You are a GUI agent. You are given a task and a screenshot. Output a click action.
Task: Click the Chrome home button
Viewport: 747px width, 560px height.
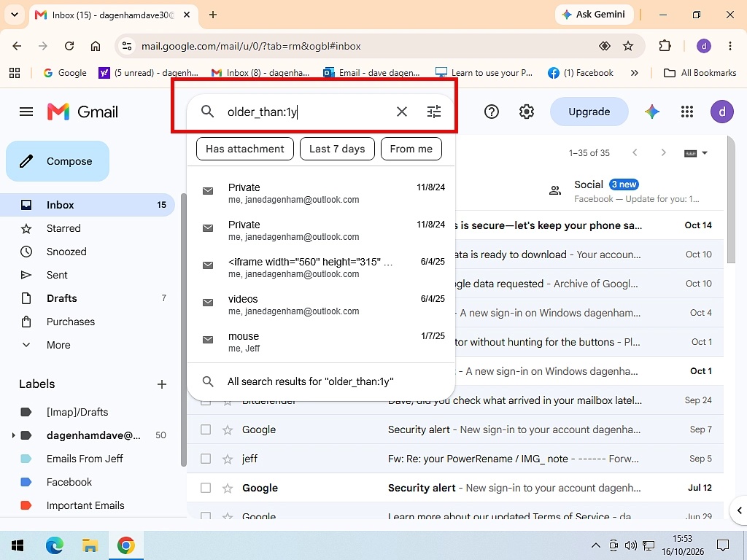[96, 46]
